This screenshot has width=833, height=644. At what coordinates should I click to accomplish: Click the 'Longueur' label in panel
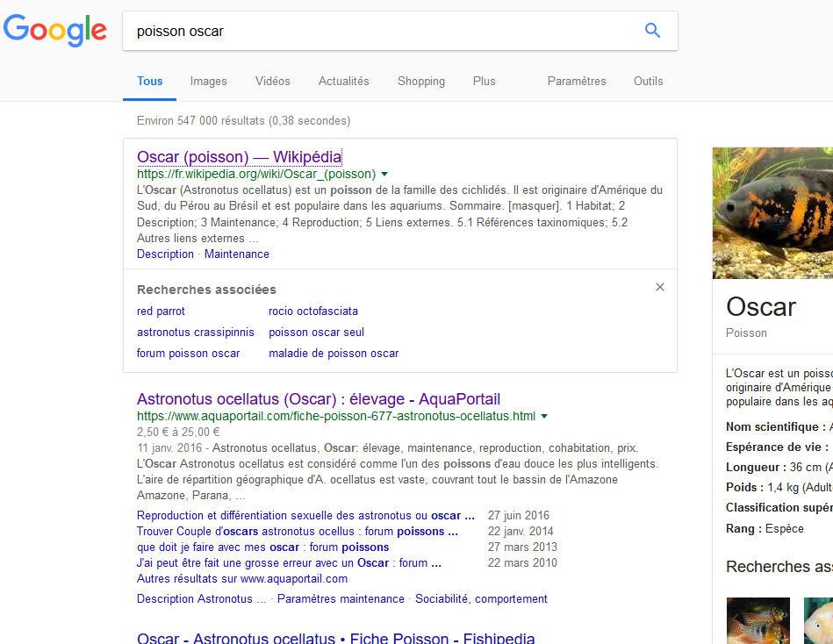click(757, 467)
